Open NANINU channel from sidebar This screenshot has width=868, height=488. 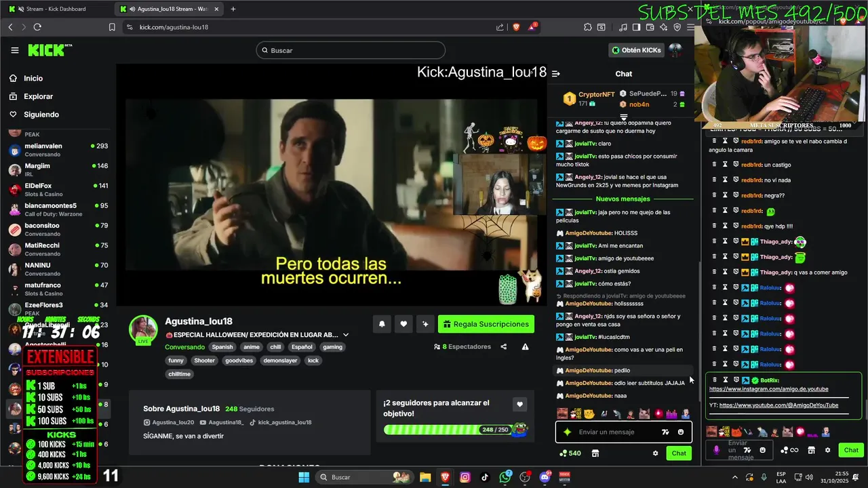tap(58, 268)
